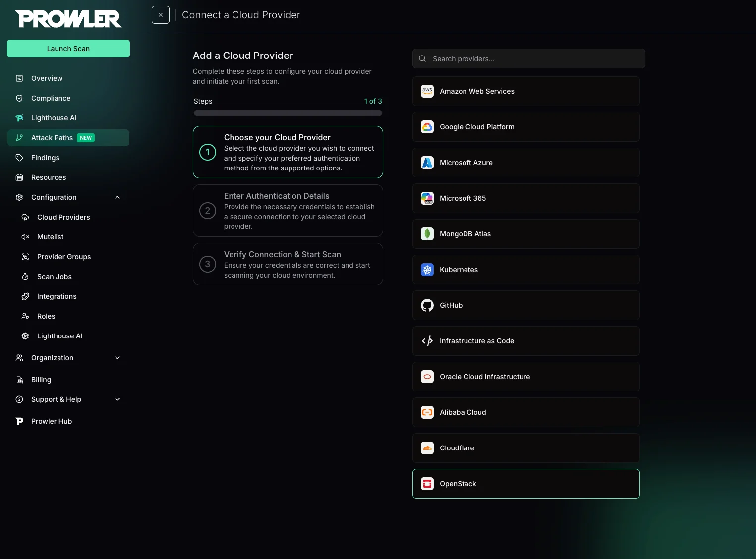This screenshot has height=559, width=756.
Task: Click step 2 Enter Authentication Details
Action: click(x=288, y=211)
